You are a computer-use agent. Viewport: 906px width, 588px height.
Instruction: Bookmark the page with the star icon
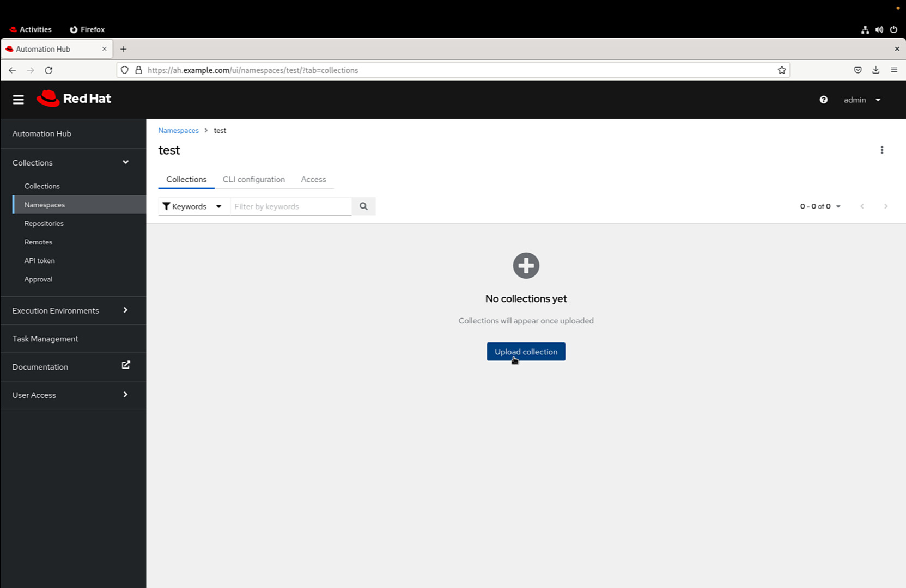(781, 70)
